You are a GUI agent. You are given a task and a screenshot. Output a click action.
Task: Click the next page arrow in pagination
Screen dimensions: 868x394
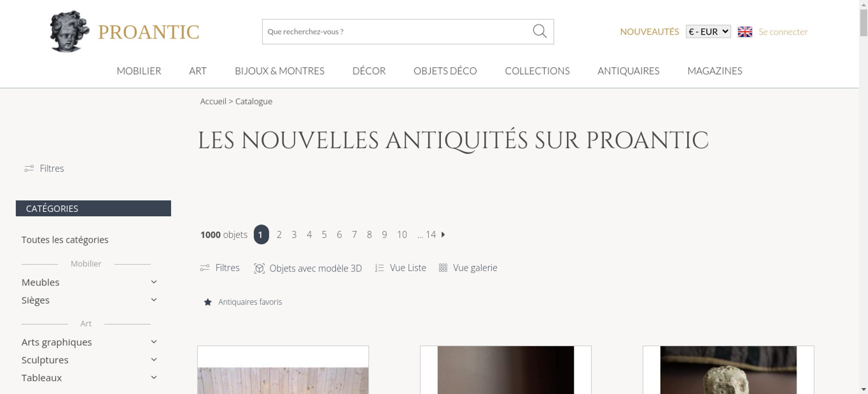tap(443, 235)
